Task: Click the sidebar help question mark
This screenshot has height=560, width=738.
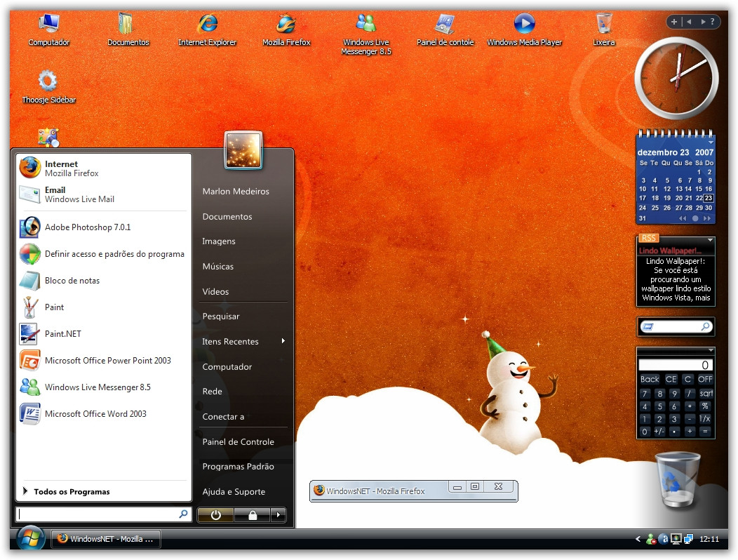Action: coord(712,22)
